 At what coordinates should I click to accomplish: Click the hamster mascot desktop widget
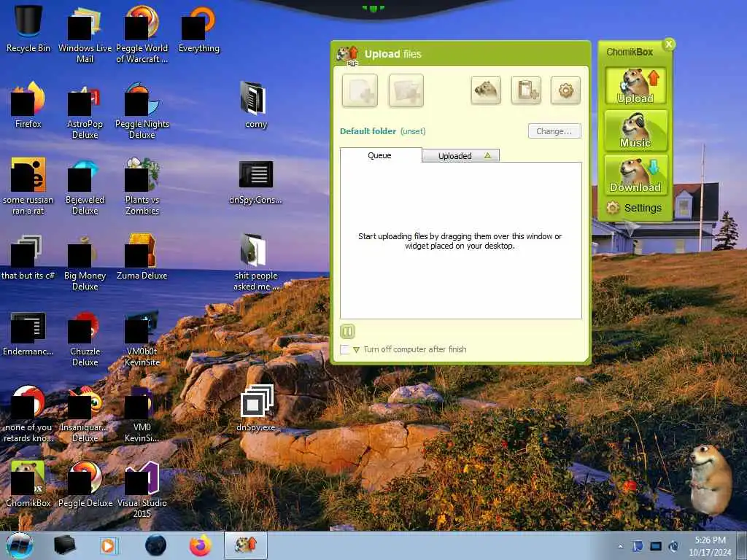coord(711,480)
